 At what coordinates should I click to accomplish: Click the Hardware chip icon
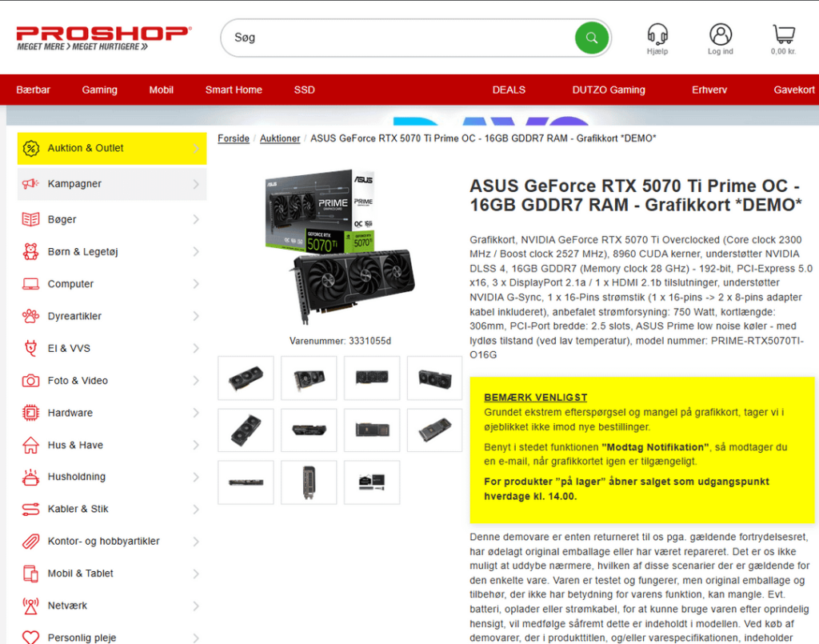click(x=31, y=413)
